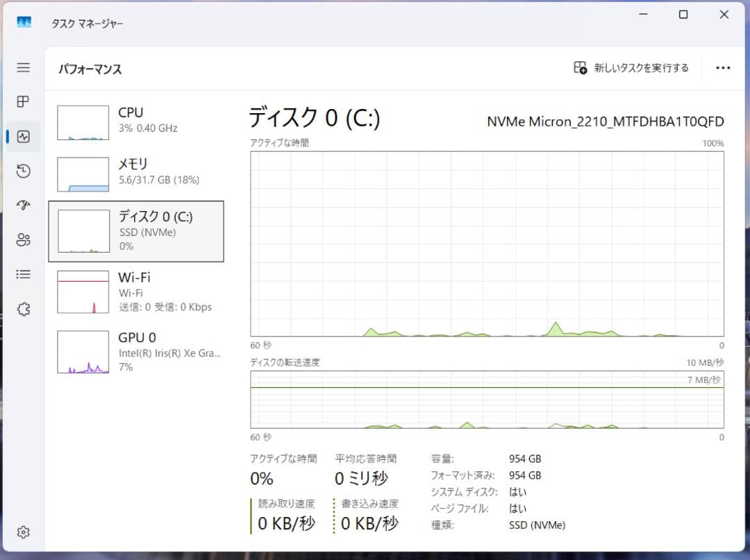
Task: Click the ディスクの転送速度 transfer rate graph
Action: (486, 402)
